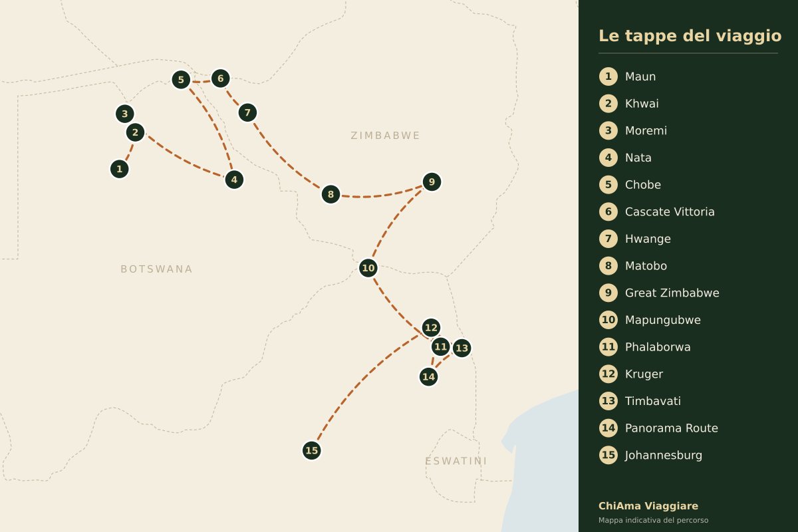
Task: Click 'Moremi' legend entry
Action: pyautogui.click(x=646, y=130)
